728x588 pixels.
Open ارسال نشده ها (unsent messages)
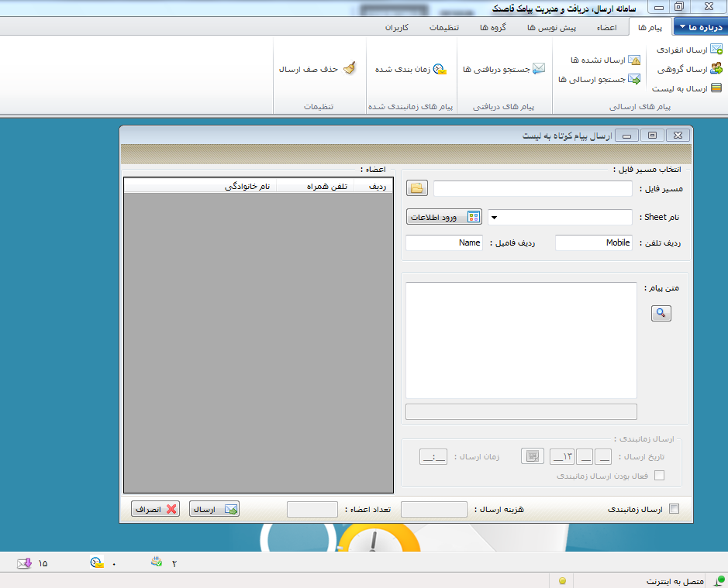click(634, 60)
